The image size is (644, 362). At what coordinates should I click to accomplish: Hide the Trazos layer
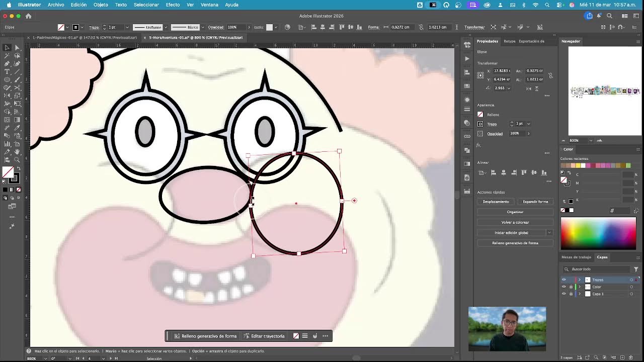click(x=563, y=280)
